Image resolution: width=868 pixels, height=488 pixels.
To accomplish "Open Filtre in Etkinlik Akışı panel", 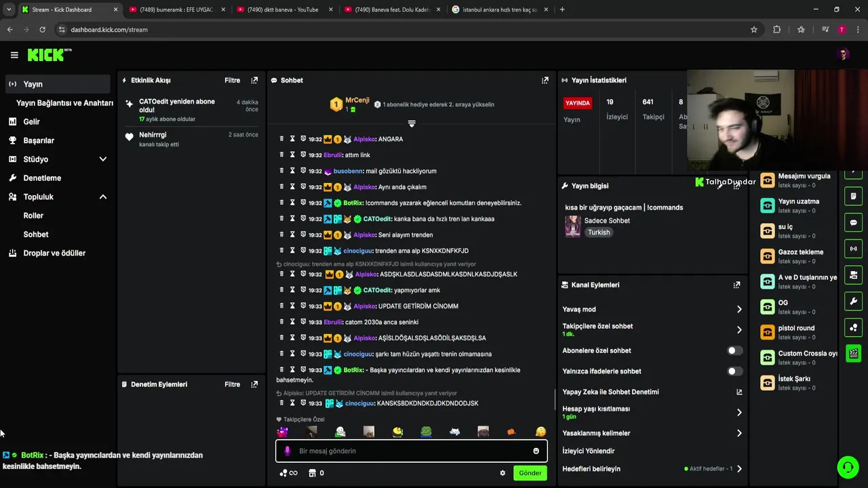I will [233, 80].
